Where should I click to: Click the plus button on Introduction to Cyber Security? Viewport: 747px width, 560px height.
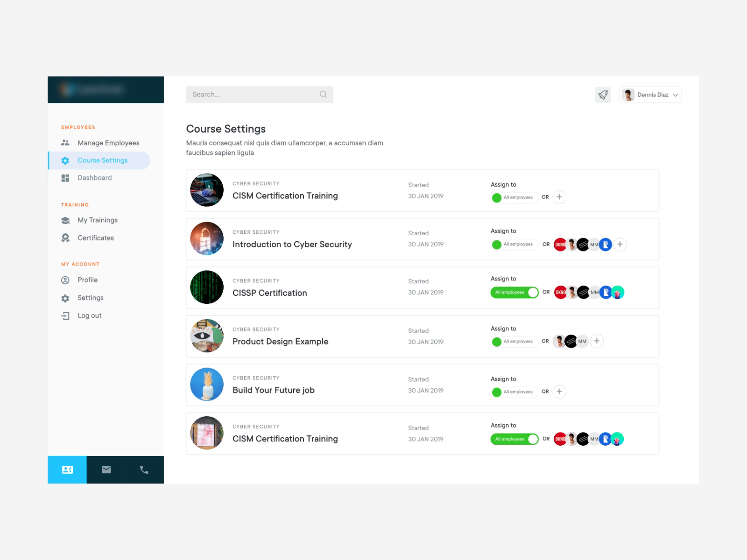click(x=620, y=244)
